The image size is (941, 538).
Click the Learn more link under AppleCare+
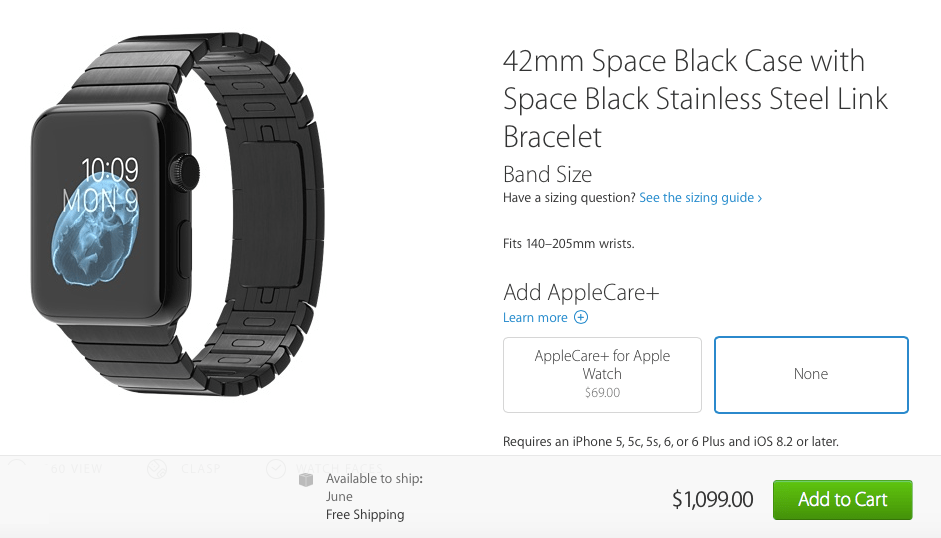coord(535,318)
